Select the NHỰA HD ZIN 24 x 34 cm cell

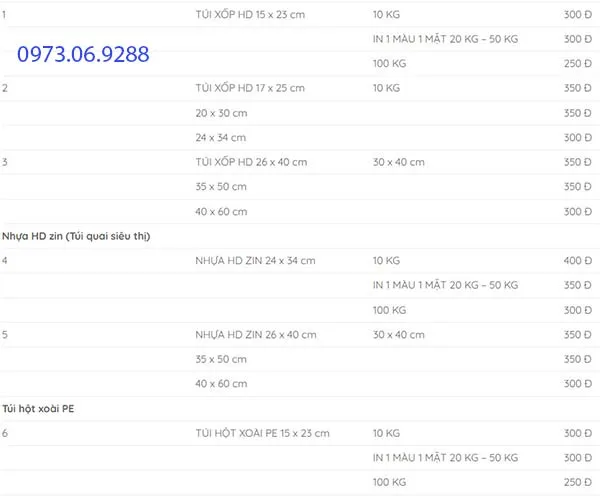tap(255, 261)
